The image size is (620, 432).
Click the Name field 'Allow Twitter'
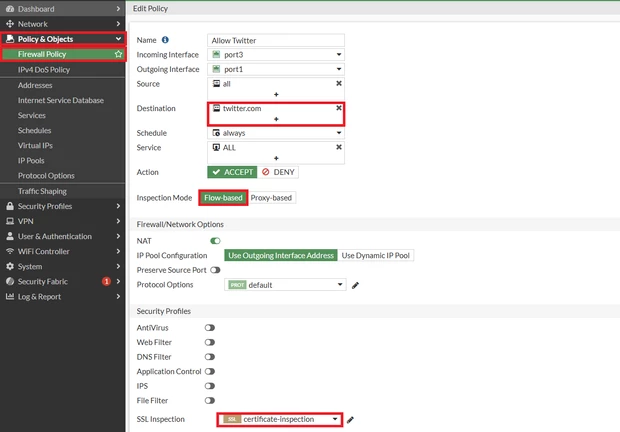pyautogui.click(x=276, y=40)
